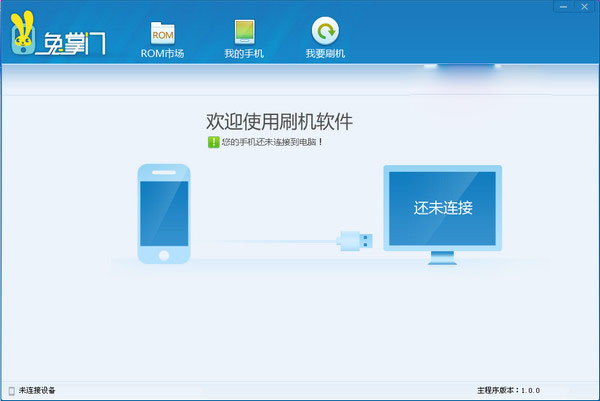Click the phone-not-connected warning message text

click(272, 142)
